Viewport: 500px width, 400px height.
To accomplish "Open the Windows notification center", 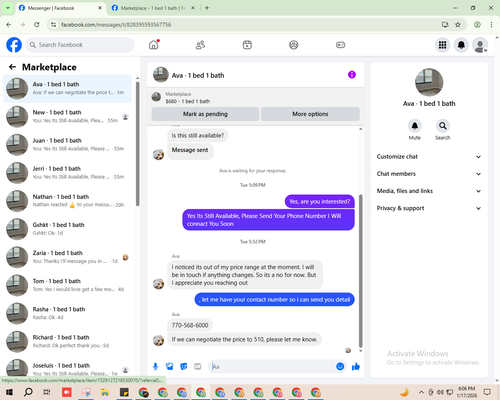I will click(x=487, y=392).
